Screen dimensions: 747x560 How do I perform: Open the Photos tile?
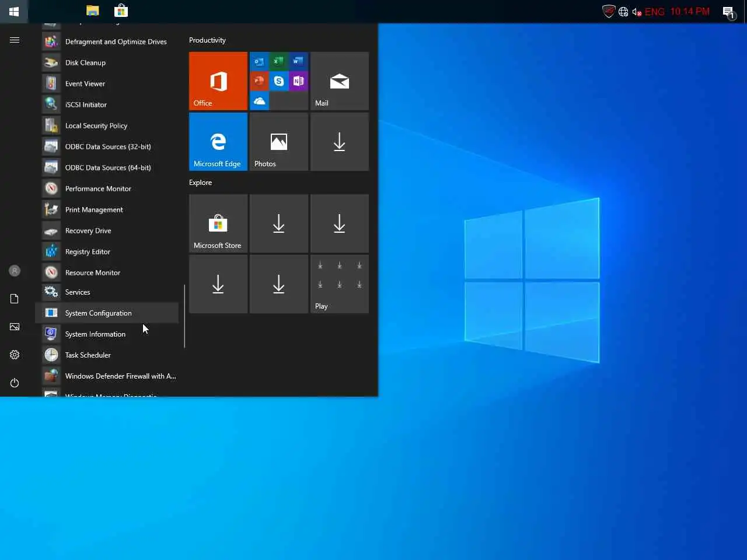pyautogui.click(x=279, y=142)
